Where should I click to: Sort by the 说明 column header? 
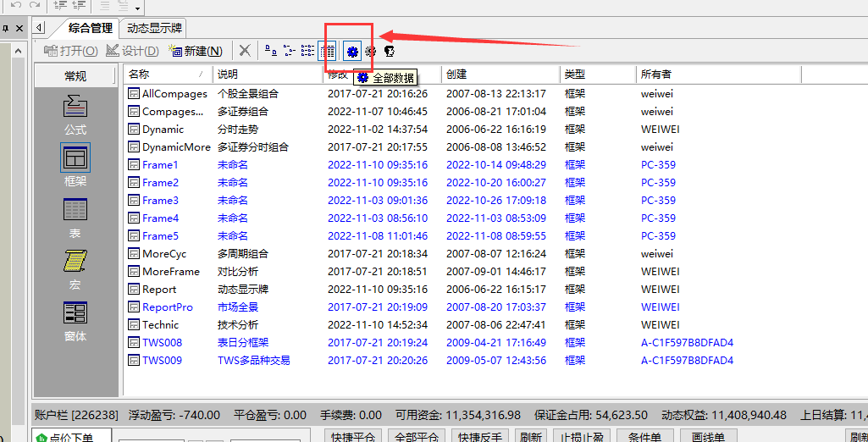tap(268, 75)
